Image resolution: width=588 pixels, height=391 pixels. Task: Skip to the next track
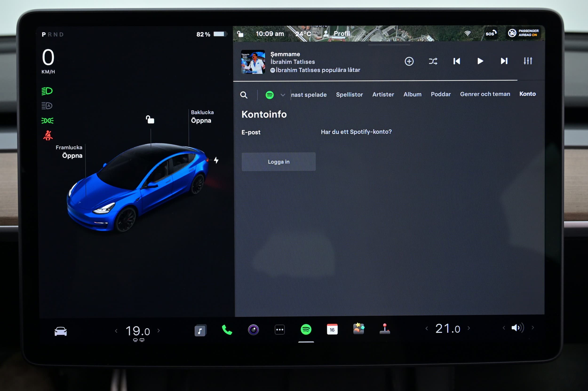pos(504,61)
